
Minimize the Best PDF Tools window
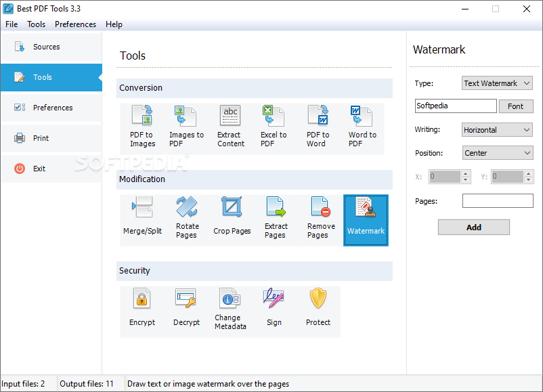[465, 9]
